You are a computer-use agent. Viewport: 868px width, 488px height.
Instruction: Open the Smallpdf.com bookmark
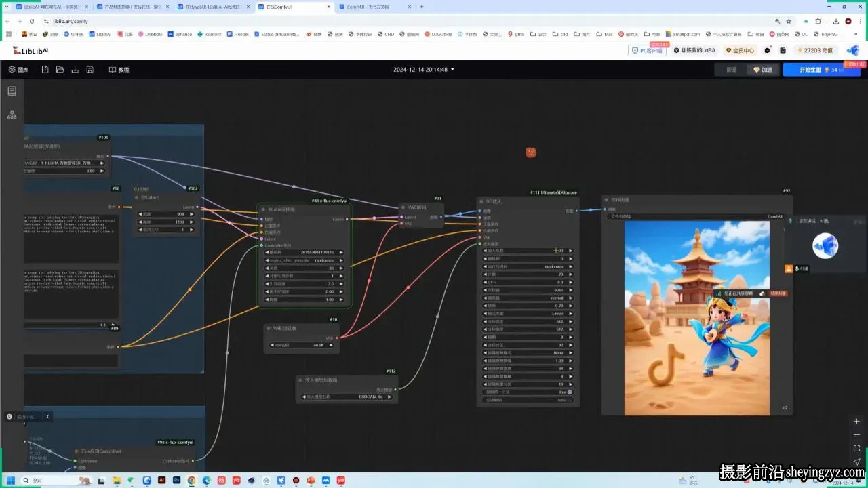click(683, 34)
